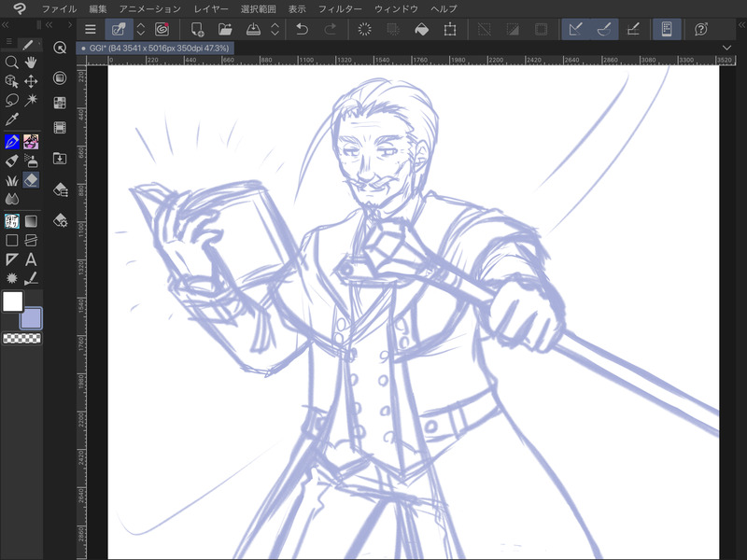
Task: Click the New canvas button
Action: tap(197, 30)
